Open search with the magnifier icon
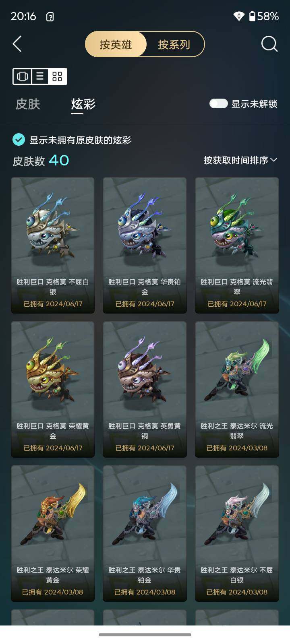Image resolution: width=290 pixels, height=644 pixels. tap(269, 44)
